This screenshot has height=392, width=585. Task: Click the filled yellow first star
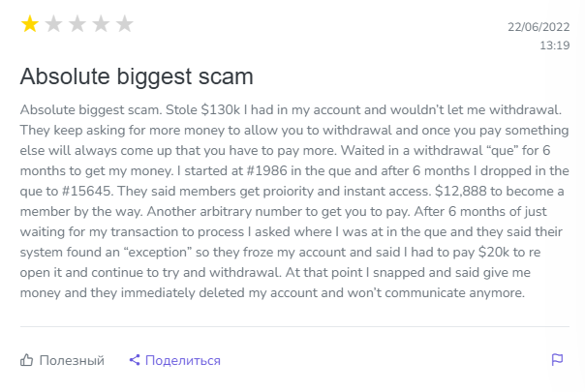29,24
